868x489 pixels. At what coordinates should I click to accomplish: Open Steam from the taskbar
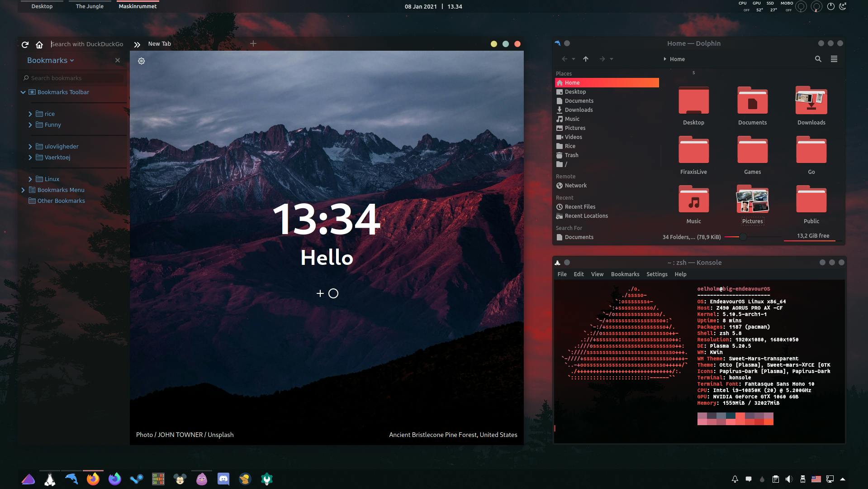(137, 479)
